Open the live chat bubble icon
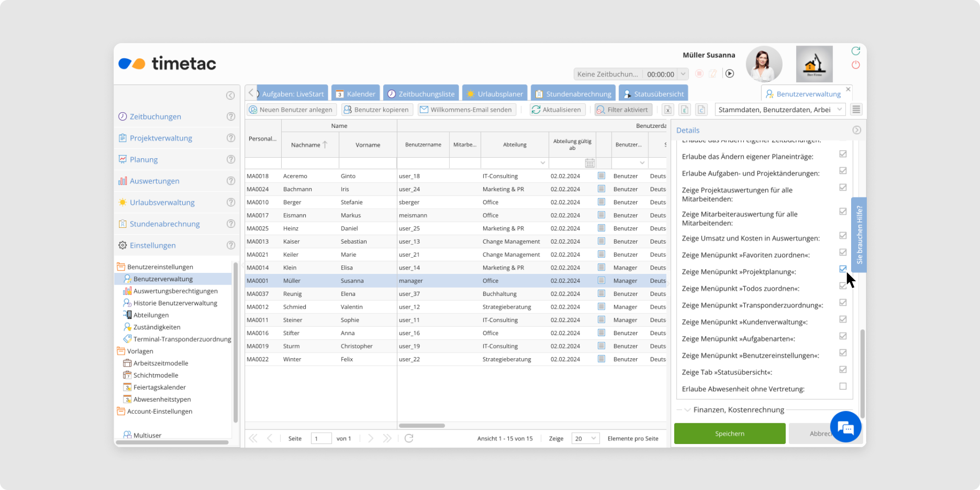Viewport: 980px width, 490px height. pyautogui.click(x=845, y=427)
